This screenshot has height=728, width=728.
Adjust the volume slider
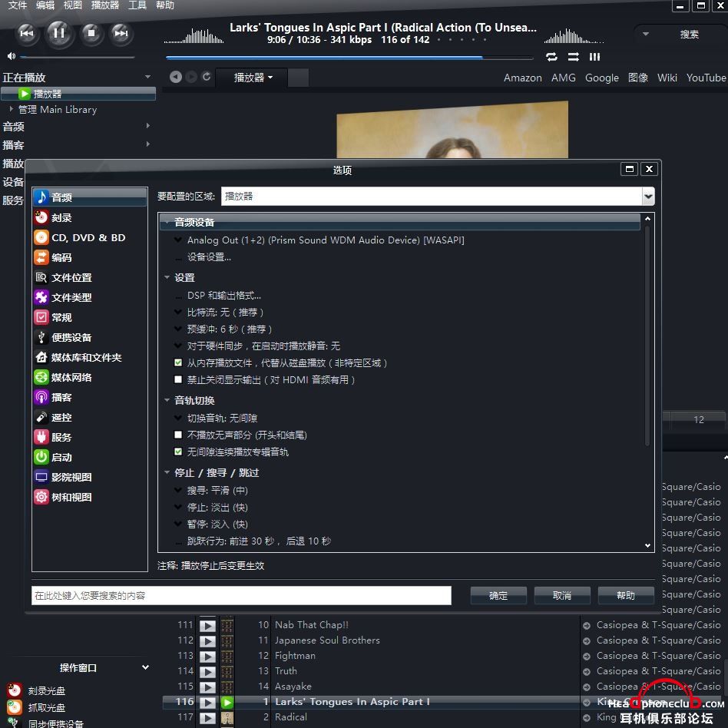(x=77, y=57)
